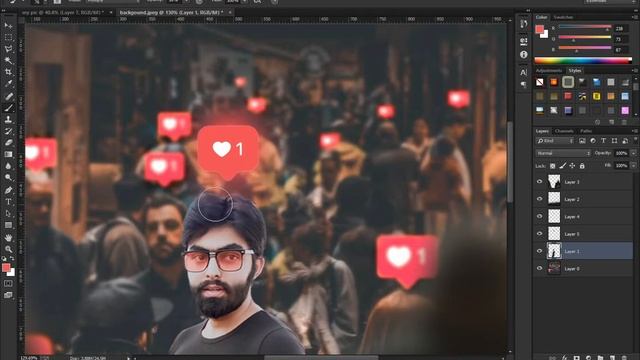Image resolution: width=640 pixels, height=360 pixels.
Task: Select the Path Selection tool
Action: point(8,213)
